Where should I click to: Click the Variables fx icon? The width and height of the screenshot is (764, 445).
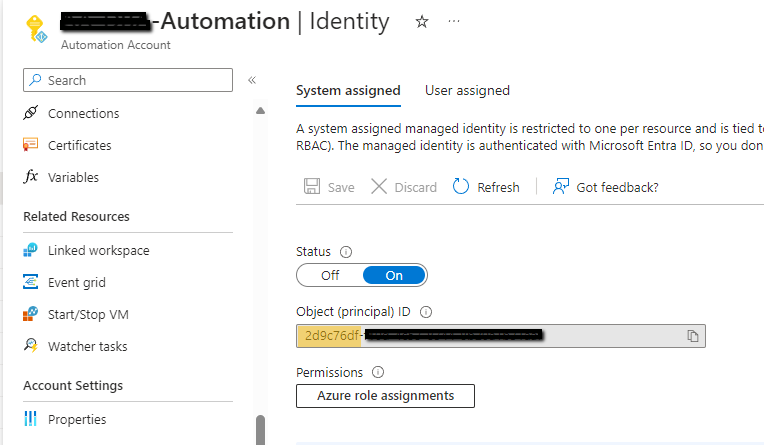[31, 176]
